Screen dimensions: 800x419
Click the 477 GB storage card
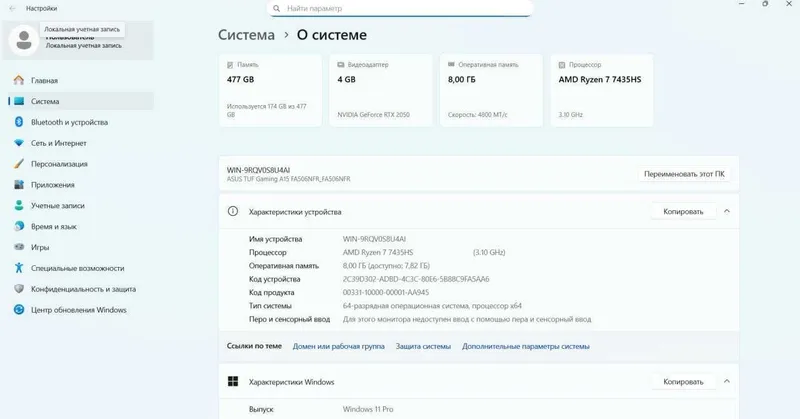click(270, 90)
